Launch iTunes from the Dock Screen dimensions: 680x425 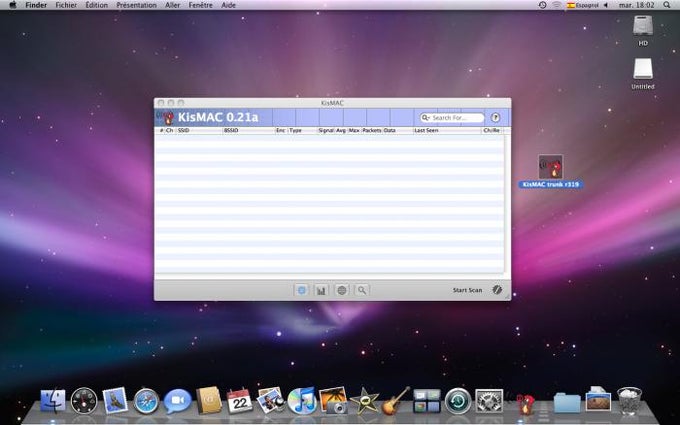[x=302, y=401]
